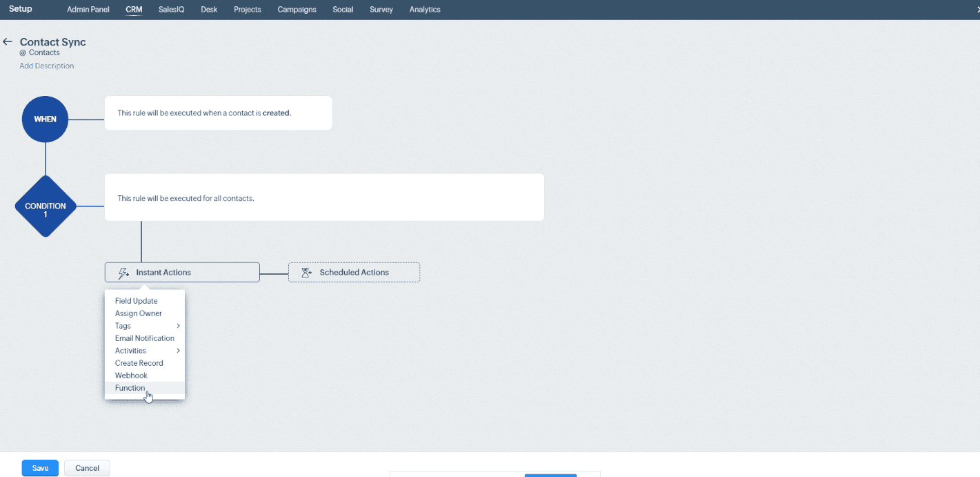Cancel the workflow edits
The image size is (980, 477).
tap(87, 467)
